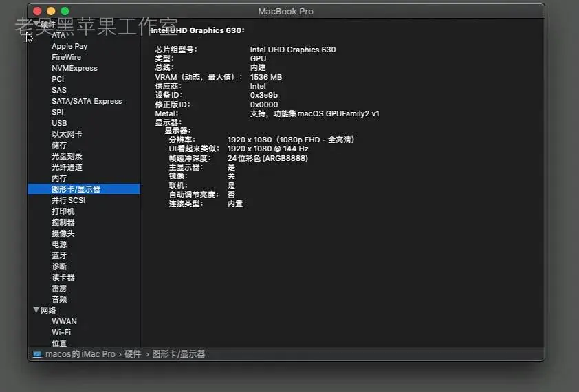579x392 pixels.
Task: Open the USB entry
Action: coord(59,123)
